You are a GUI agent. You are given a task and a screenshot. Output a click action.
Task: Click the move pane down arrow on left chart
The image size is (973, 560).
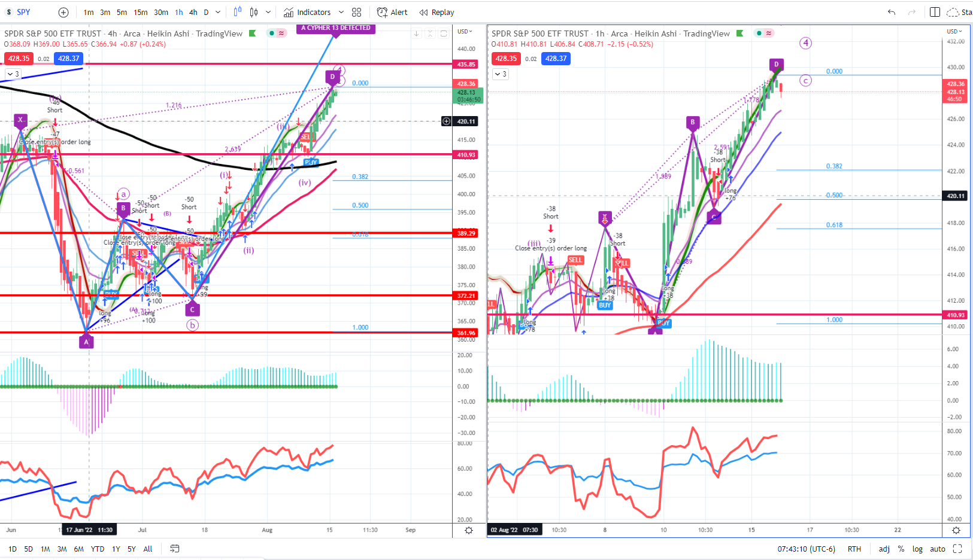pos(417,34)
